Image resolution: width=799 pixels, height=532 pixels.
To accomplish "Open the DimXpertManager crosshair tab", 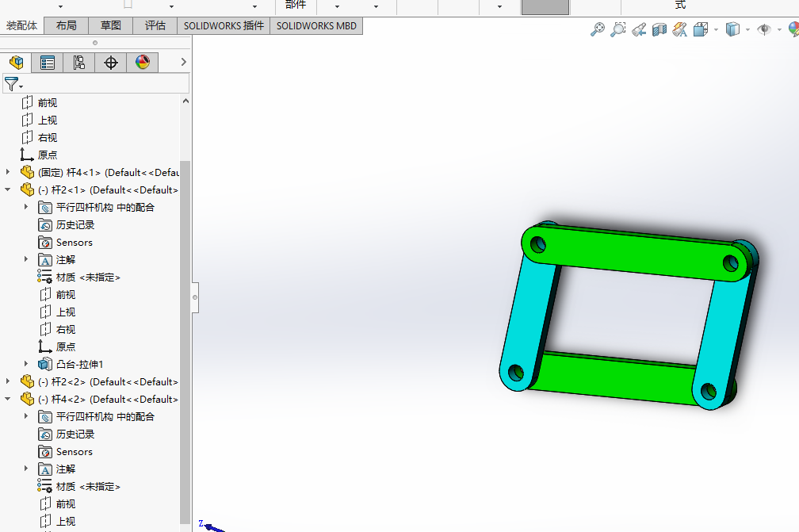I will (111, 63).
